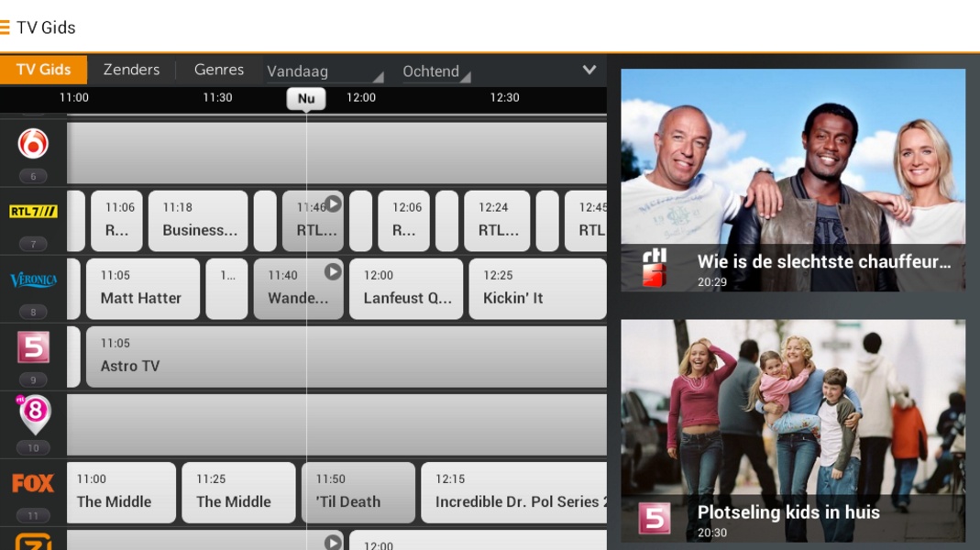Select the SBS 6 channel logo
The width and height of the screenshot is (980, 550).
33,144
